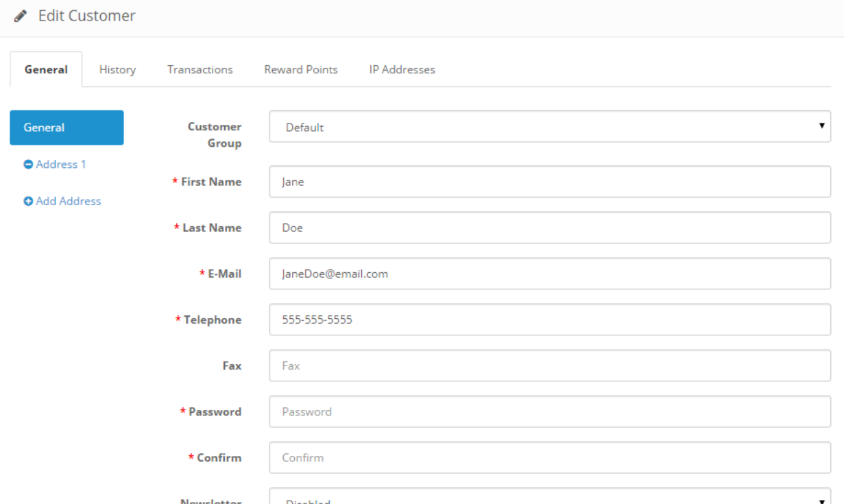Click the minus icon next to Address 1

point(28,165)
